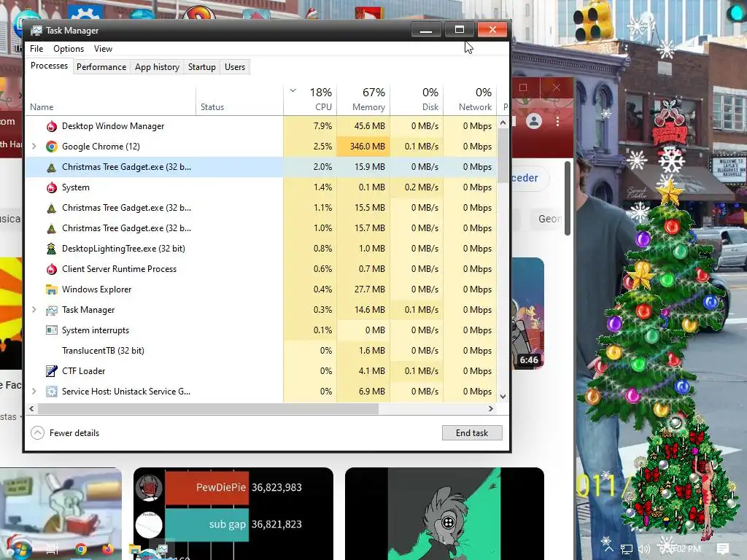Click the Windows Explorer process icon
Screen dimensions: 747x560
pyautogui.click(x=52, y=289)
